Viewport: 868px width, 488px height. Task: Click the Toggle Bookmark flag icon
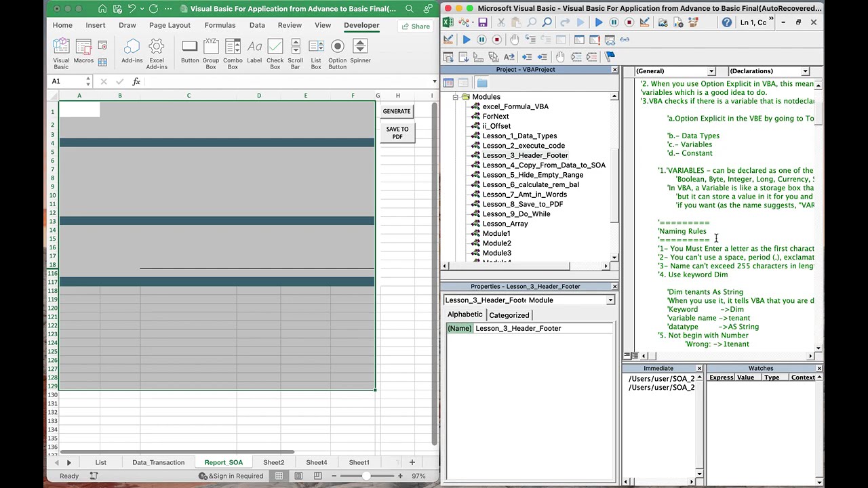(x=610, y=56)
